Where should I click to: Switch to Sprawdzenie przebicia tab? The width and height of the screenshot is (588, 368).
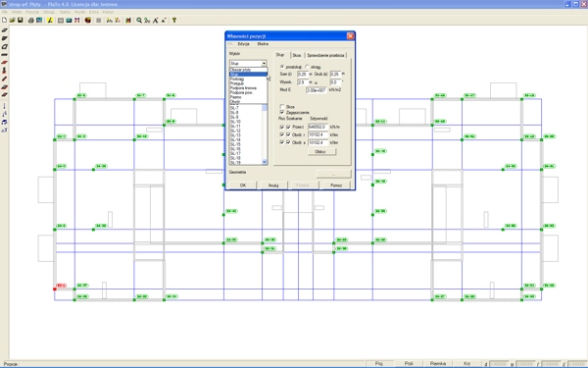tap(325, 55)
